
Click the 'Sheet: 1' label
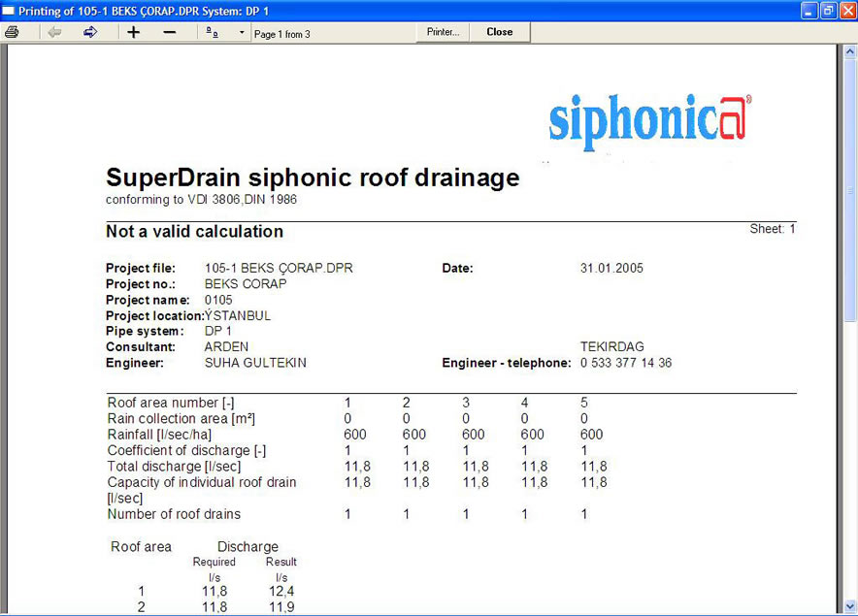point(772,229)
